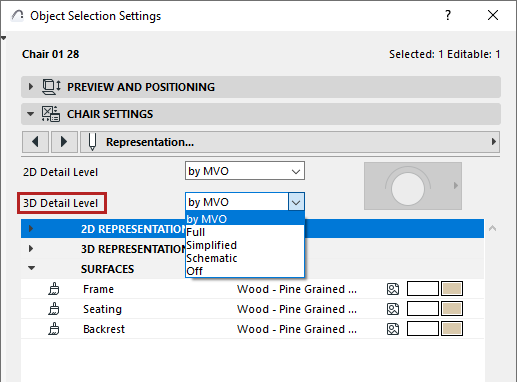517x382 pixels.
Task: Click the Preview and Positioning panel icon
Action: [x=51, y=87]
